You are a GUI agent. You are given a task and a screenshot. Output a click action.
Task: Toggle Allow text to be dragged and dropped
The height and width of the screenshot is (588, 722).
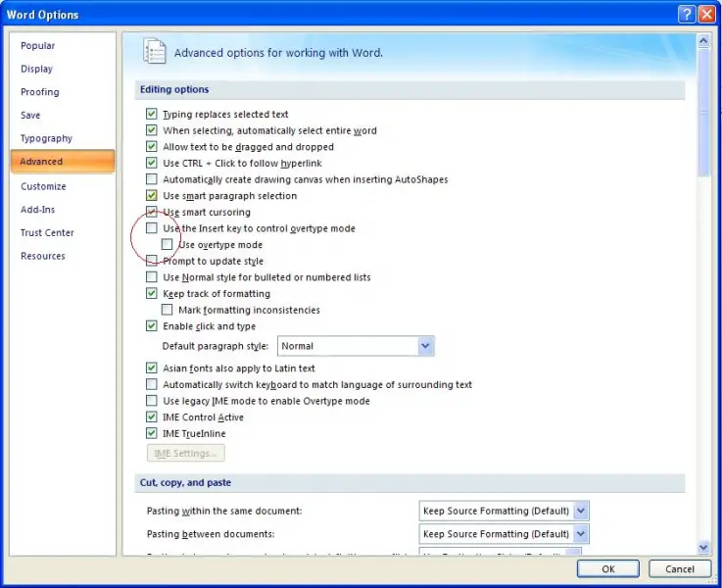[x=152, y=146]
